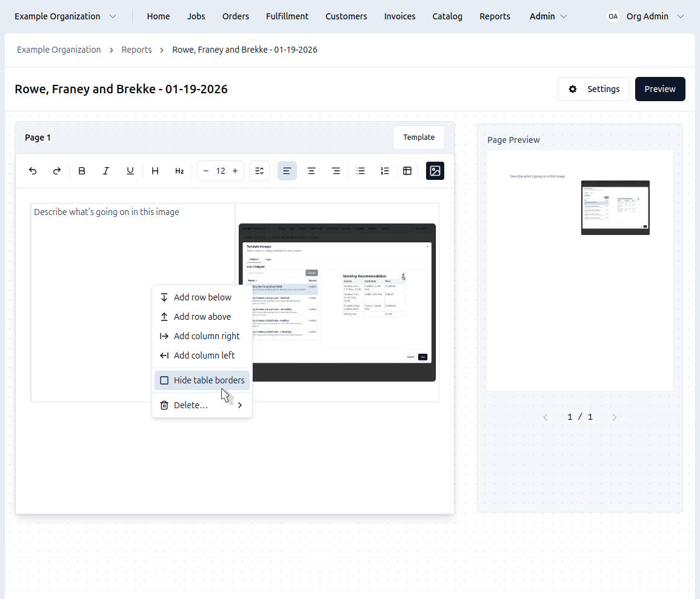Apply underline formatting
Screen dimensions: 700x599
[130, 171]
